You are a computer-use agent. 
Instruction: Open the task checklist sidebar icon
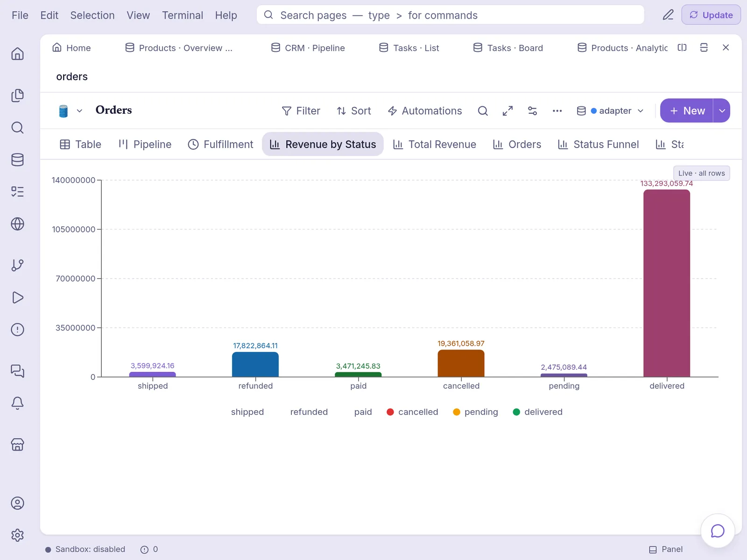point(17,192)
